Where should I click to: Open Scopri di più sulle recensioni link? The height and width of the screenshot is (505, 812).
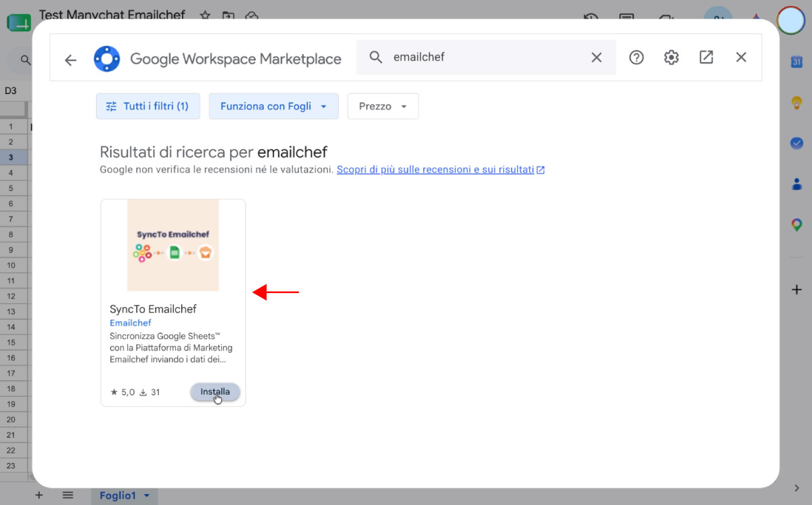(441, 170)
